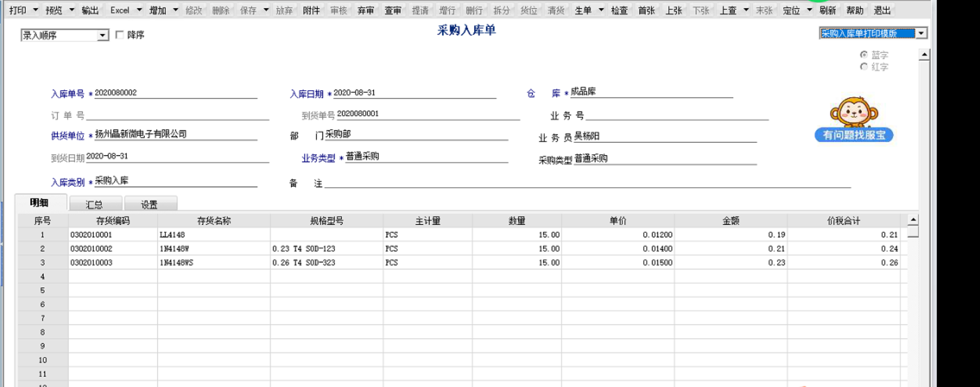980x387 pixels.
Task: Expand the 预览 dropdown arrow
Action: pos(71,11)
